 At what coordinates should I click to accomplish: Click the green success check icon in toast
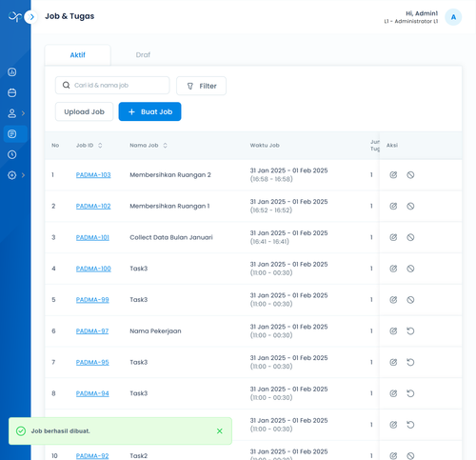21,431
